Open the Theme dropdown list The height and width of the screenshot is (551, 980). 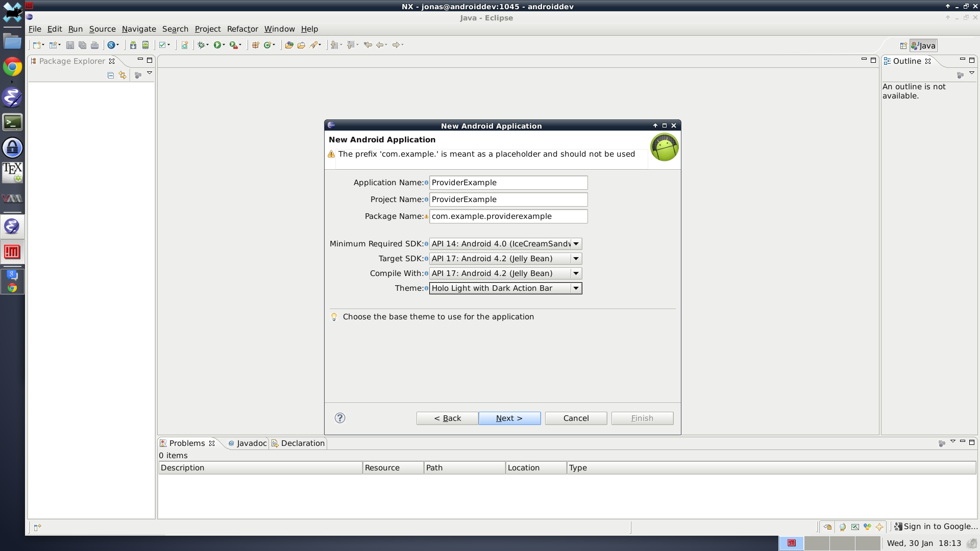coord(576,288)
